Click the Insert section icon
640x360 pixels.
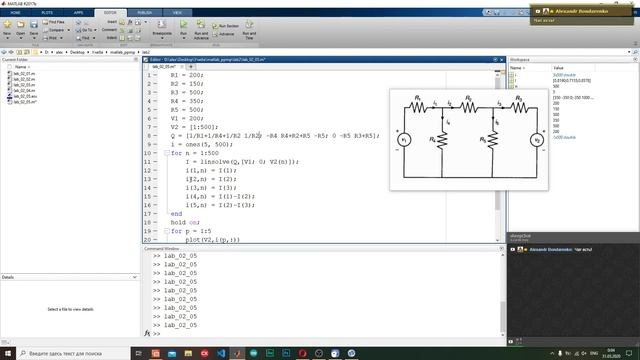[122, 22]
